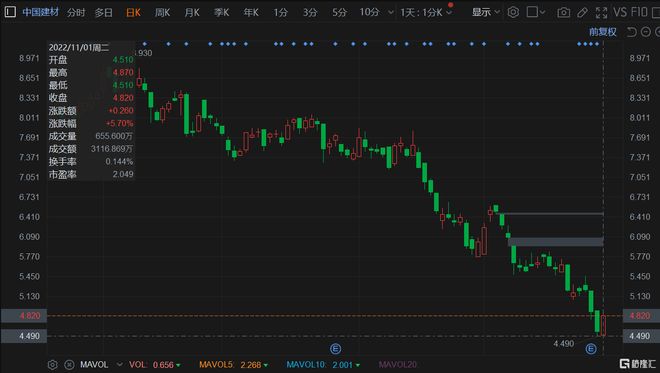The height and width of the screenshot is (373, 660).
Task: Select the 季K quarterly candlestick tab
Action: click(x=221, y=13)
